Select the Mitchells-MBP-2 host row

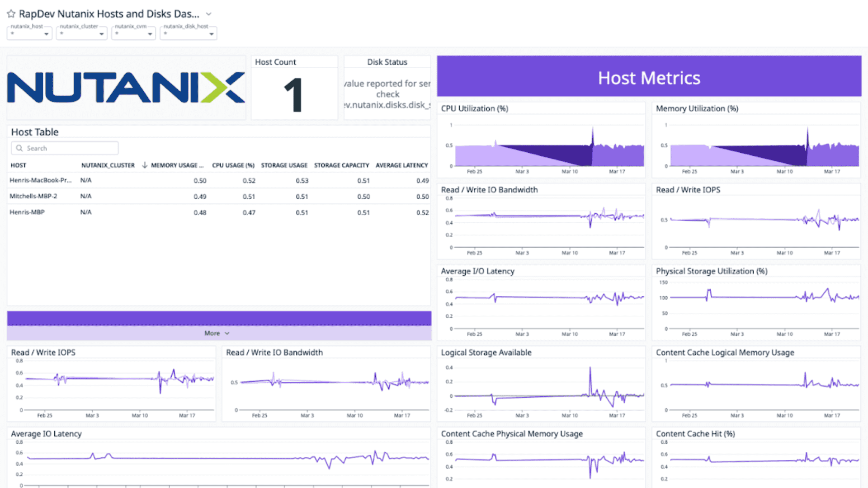(219, 196)
